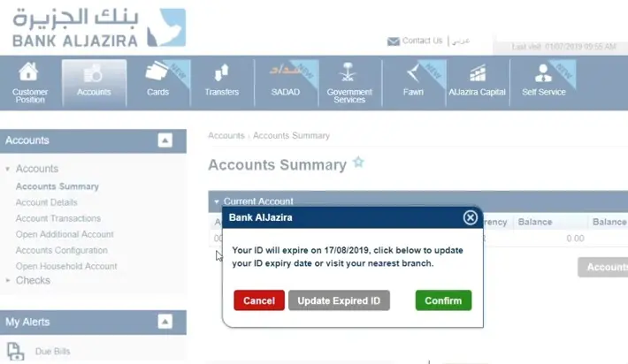The image size is (628, 364).
Task: Collapse the Accounts sidebar panel
Action: 165,140
